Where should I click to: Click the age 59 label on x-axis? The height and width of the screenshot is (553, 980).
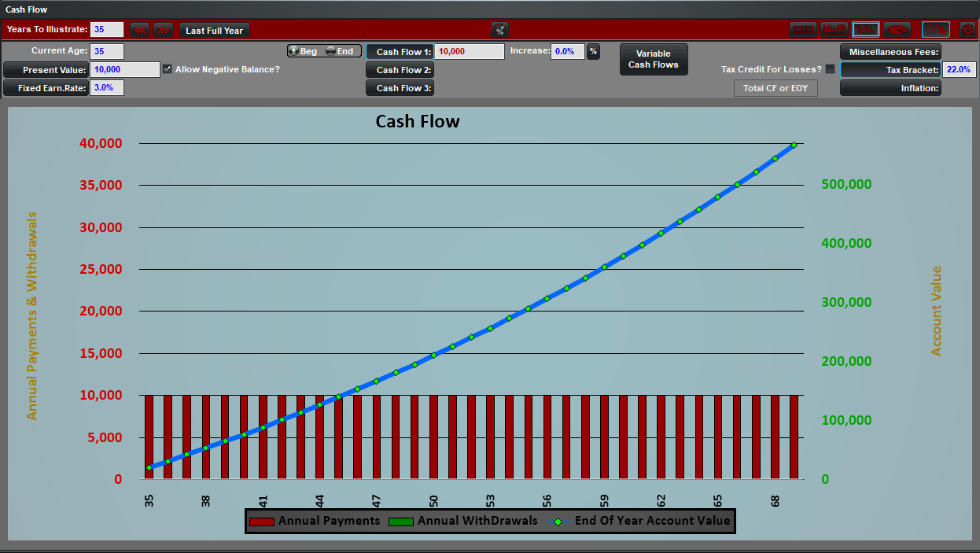[x=604, y=500]
